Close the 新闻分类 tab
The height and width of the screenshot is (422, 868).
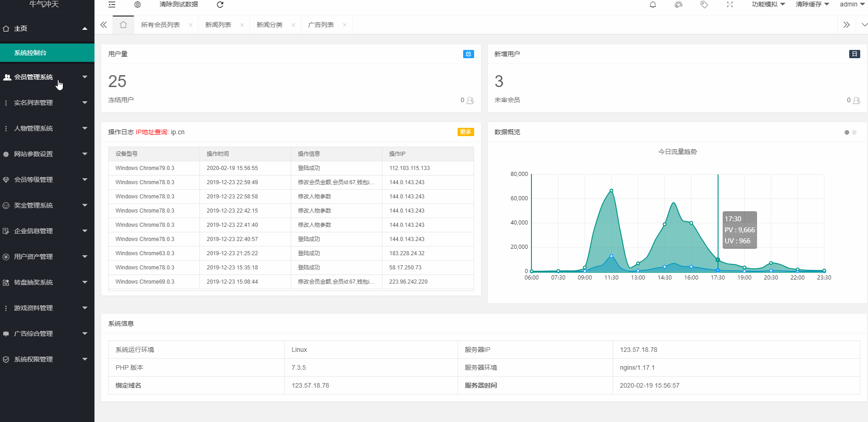[x=293, y=25]
